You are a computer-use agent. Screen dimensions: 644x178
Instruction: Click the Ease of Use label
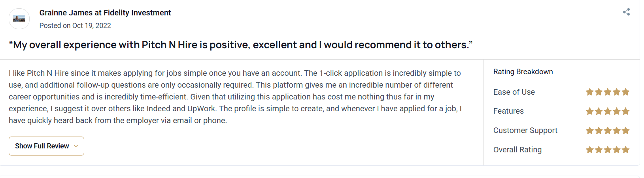[514, 92]
